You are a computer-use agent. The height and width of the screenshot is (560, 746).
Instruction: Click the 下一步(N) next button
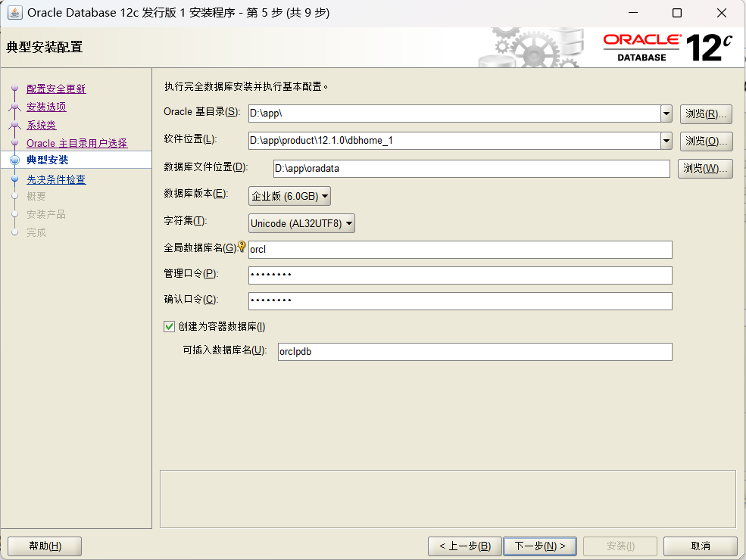(540, 546)
